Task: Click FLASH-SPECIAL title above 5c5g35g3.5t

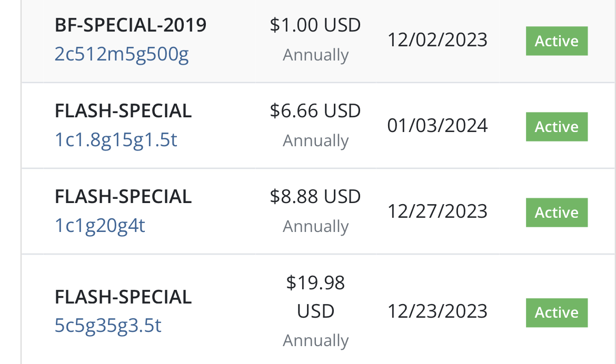Action: [123, 297]
